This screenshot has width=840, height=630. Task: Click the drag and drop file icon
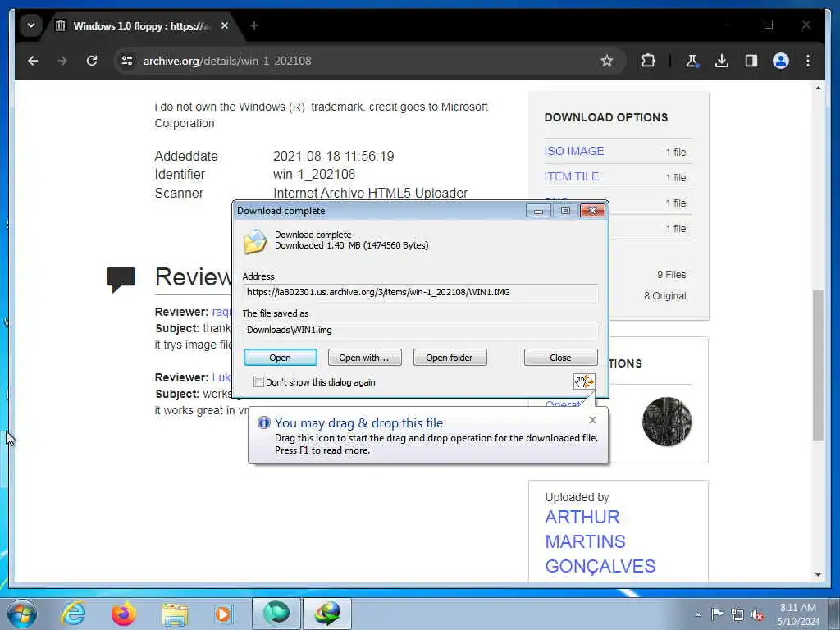click(x=584, y=381)
